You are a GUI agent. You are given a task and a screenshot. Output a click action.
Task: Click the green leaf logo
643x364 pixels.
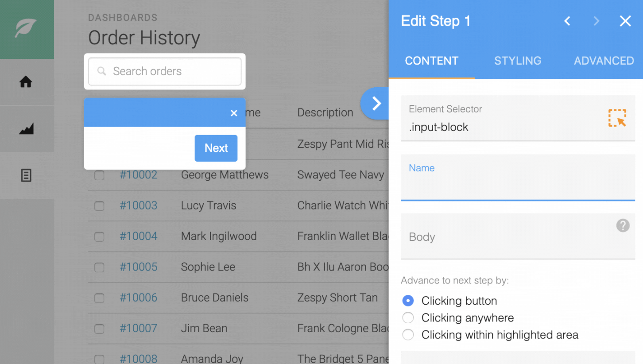(x=26, y=27)
